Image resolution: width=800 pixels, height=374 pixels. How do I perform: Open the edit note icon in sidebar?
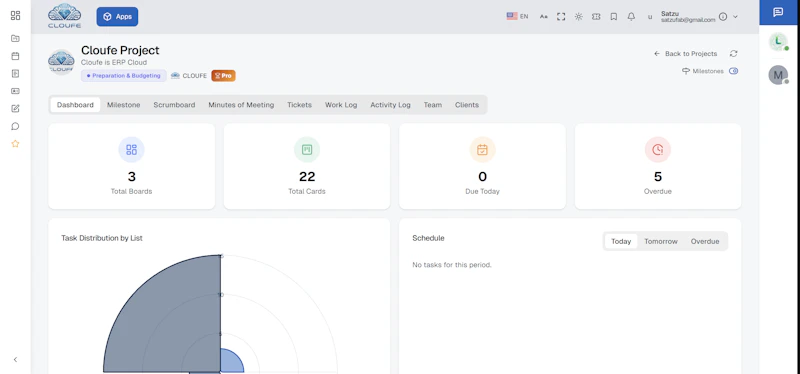[x=15, y=109]
